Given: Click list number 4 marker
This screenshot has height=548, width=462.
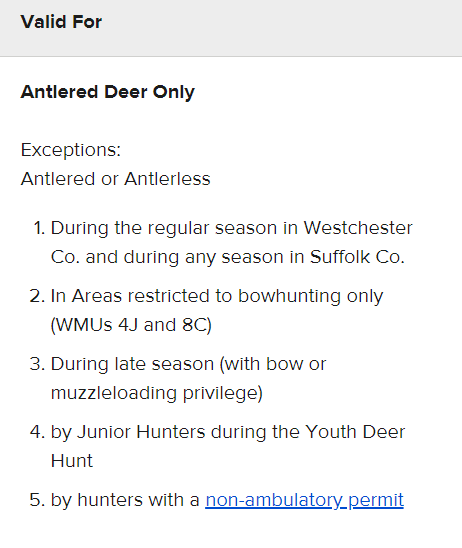Looking at the screenshot, I should coord(38,432).
